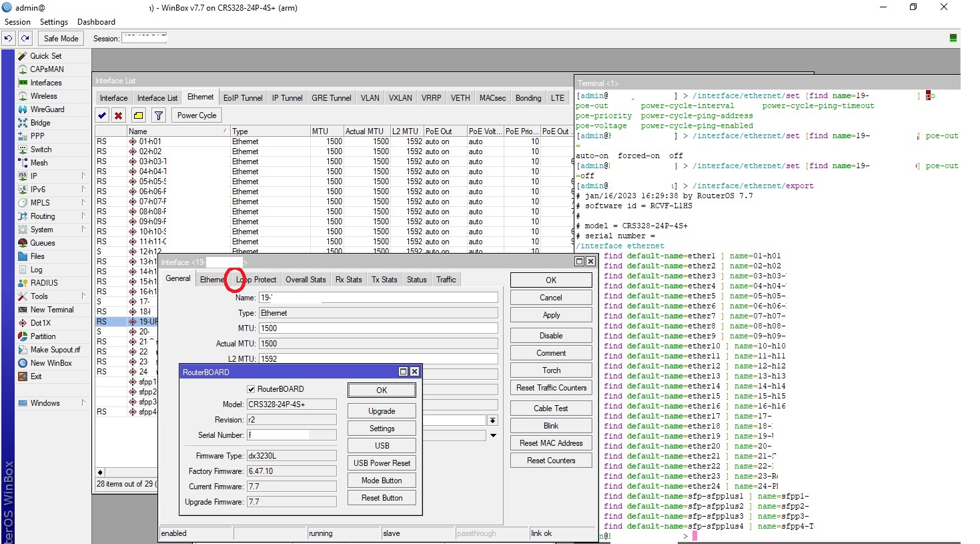Open Switch menu in sidebar
This screenshot has height=544, width=980.
click(x=41, y=150)
